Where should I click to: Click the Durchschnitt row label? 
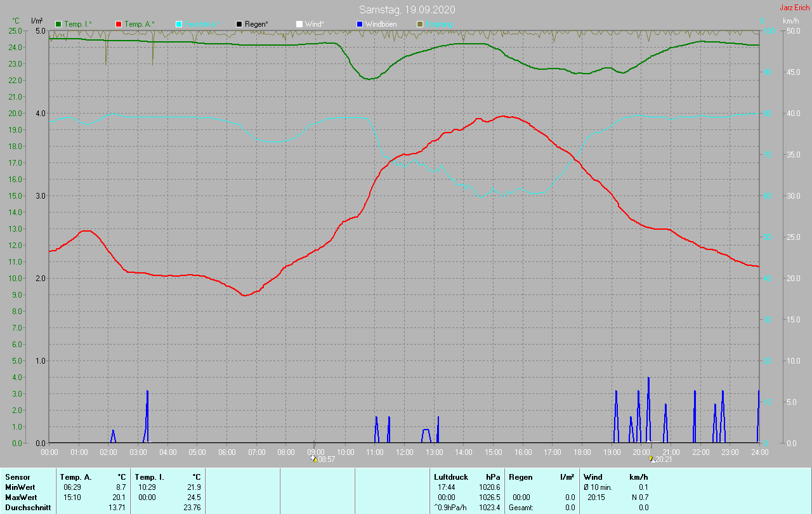click(27, 507)
